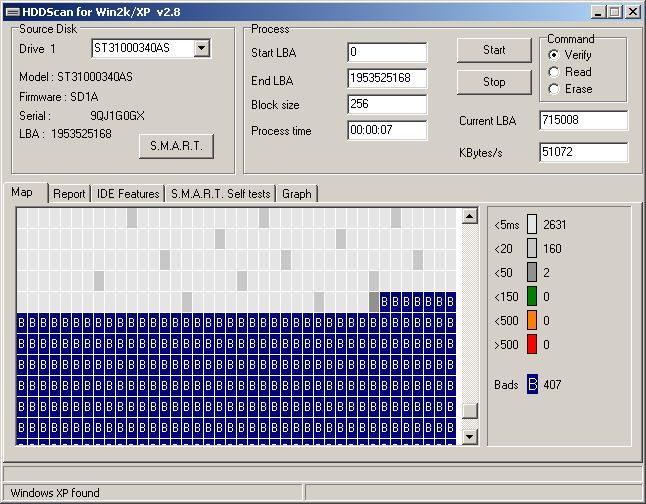This screenshot has width=646, height=504.
Task: Click the serial number '9QJ1G0GX'
Action: 117,116
